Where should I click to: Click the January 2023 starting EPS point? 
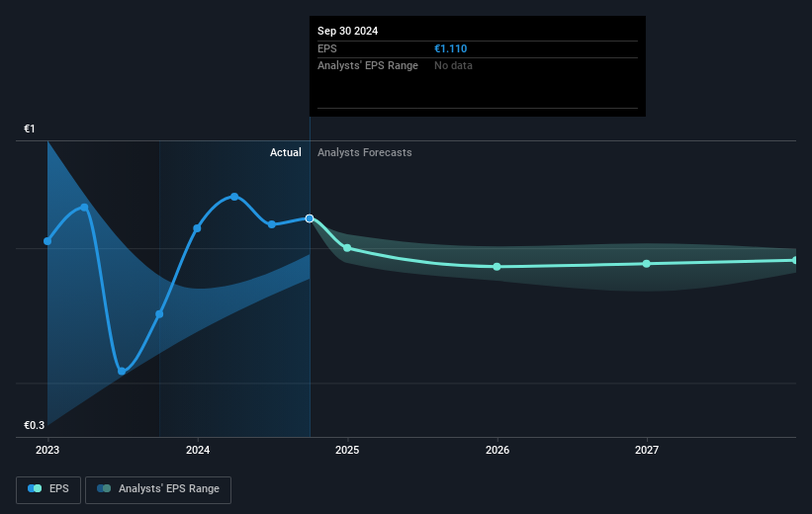47,241
